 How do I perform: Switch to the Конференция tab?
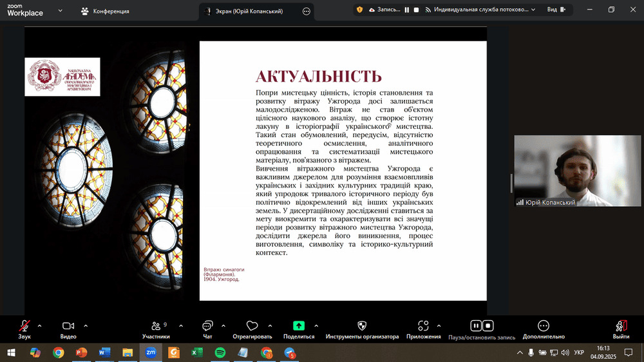click(x=105, y=11)
